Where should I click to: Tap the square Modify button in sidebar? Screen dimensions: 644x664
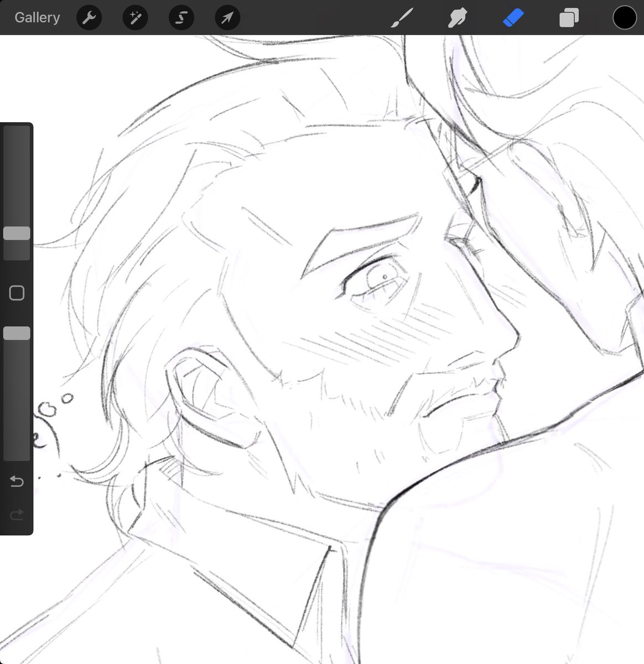17,293
